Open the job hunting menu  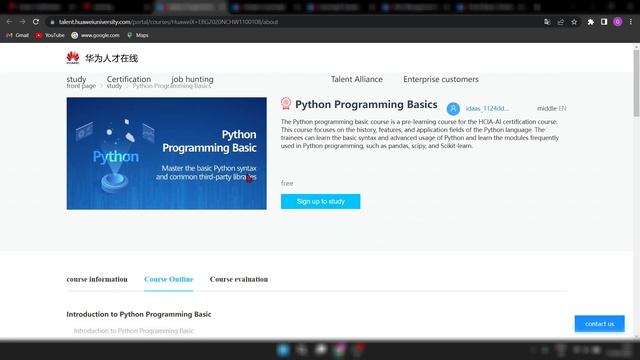point(192,79)
